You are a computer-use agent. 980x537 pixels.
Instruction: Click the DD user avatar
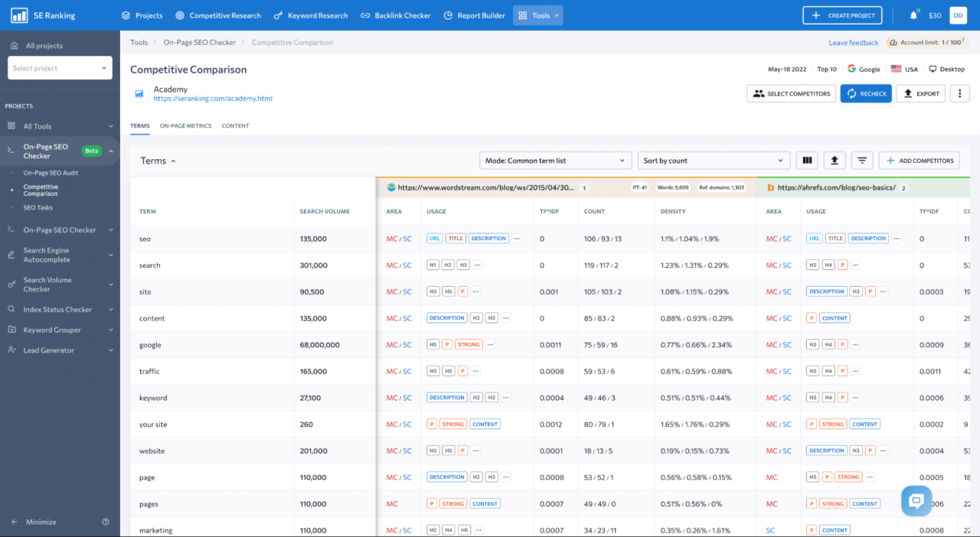tap(958, 15)
